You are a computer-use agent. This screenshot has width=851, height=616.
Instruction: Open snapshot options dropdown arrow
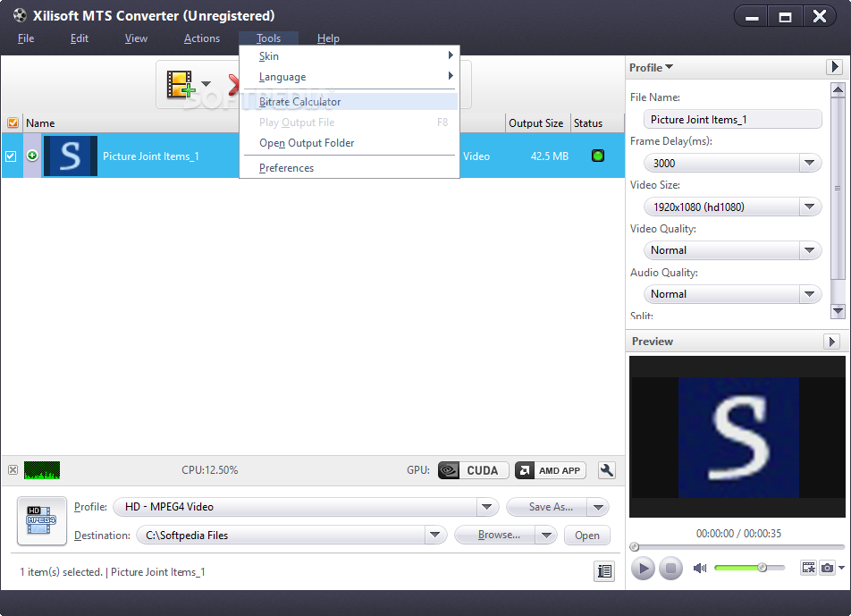841,568
